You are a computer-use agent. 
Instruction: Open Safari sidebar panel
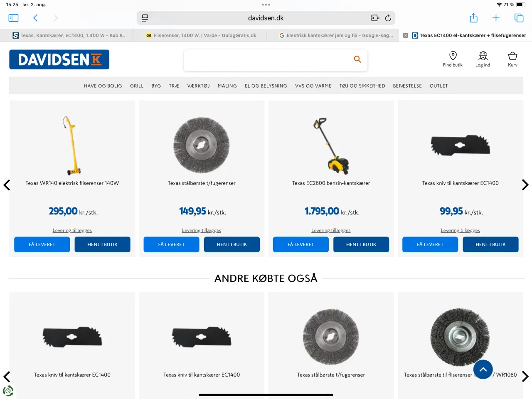point(13,18)
